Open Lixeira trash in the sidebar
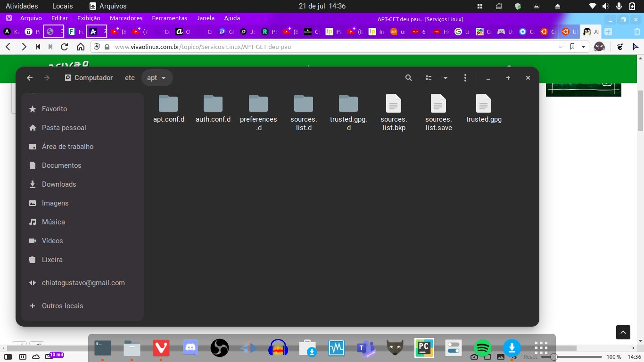The image size is (644, 362). click(x=52, y=260)
